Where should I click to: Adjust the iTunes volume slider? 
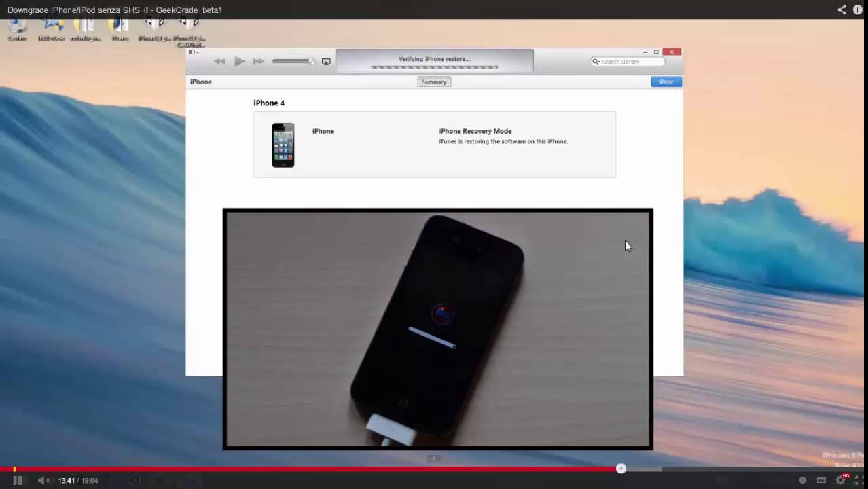pyautogui.click(x=294, y=61)
